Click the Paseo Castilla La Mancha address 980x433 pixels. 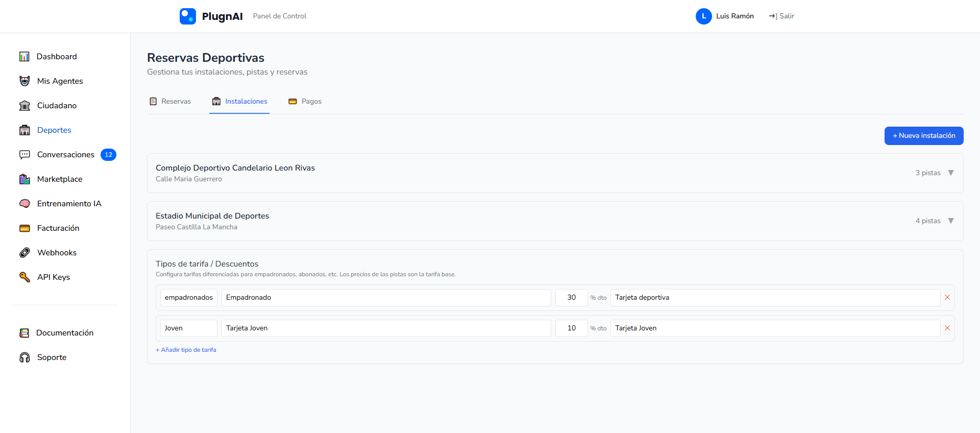pos(197,227)
